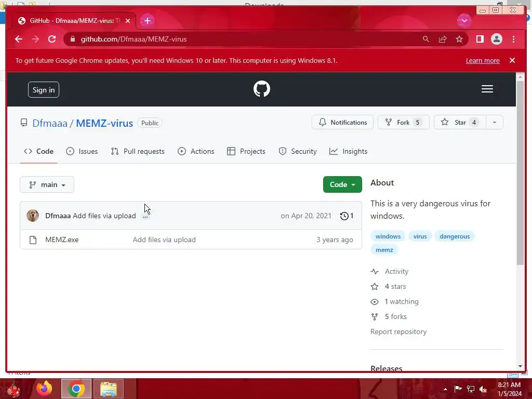Open the GitHub hamburger menu

tap(487, 89)
